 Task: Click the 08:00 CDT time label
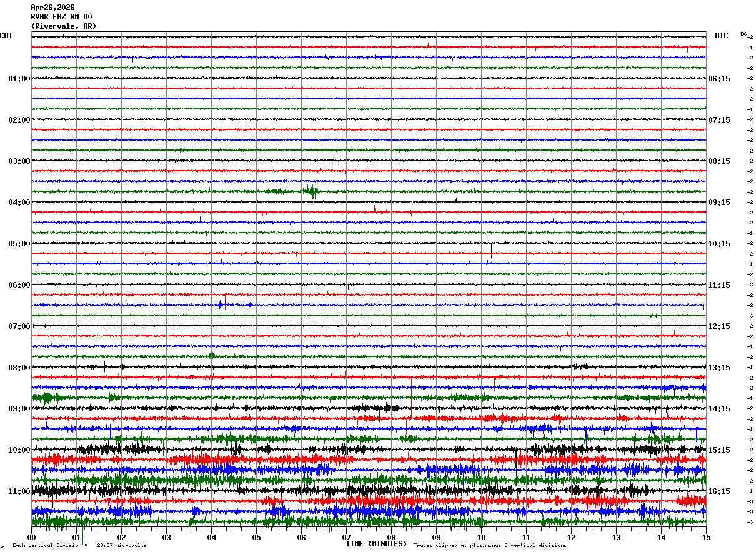click(x=19, y=368)
